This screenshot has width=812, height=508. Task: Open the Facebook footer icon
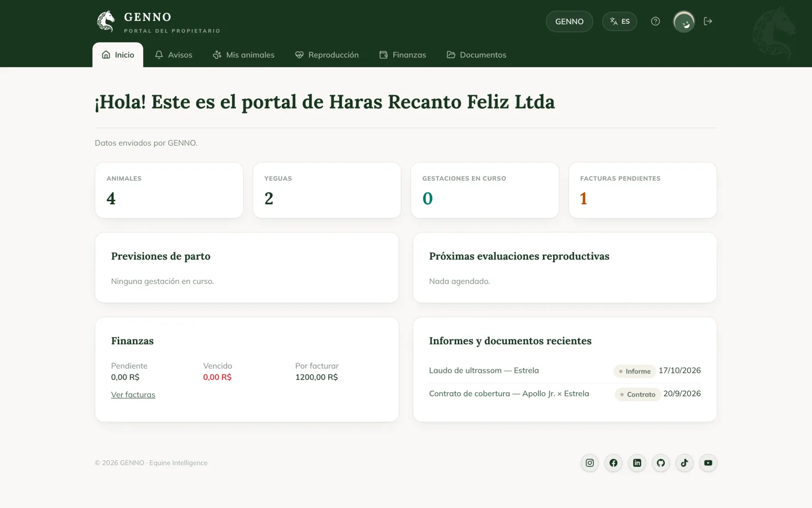click(x=614, y=463)
